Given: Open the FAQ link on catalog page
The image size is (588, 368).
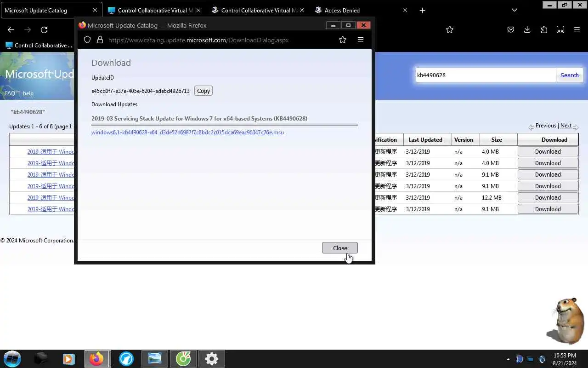Looking at the screenshot, I should [10, 93].
